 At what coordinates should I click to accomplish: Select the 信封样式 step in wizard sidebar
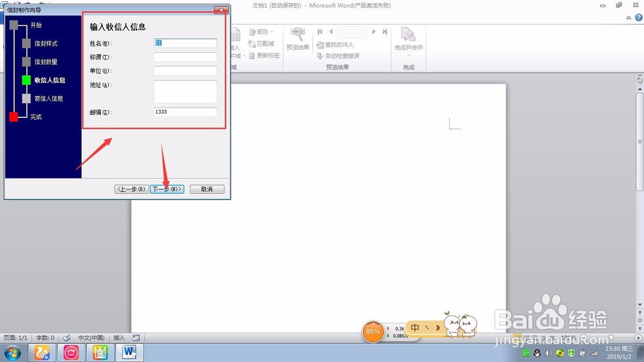[46, 44]
